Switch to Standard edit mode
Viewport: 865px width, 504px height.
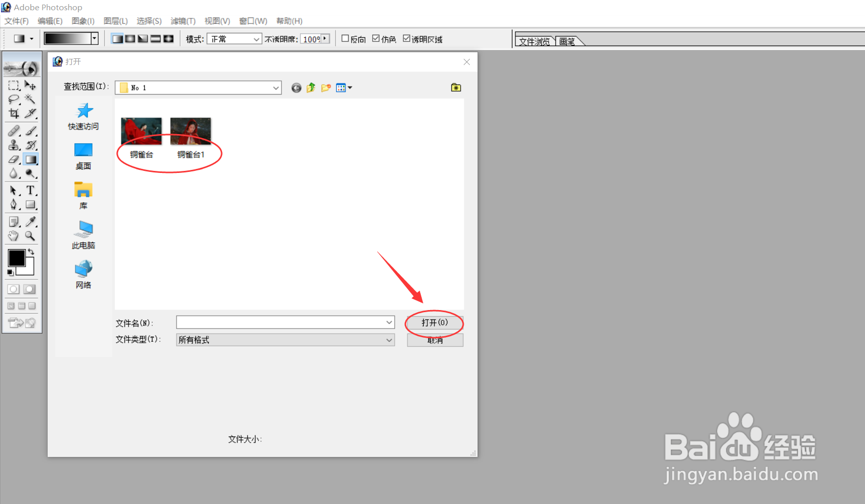(x=14, y=289)
